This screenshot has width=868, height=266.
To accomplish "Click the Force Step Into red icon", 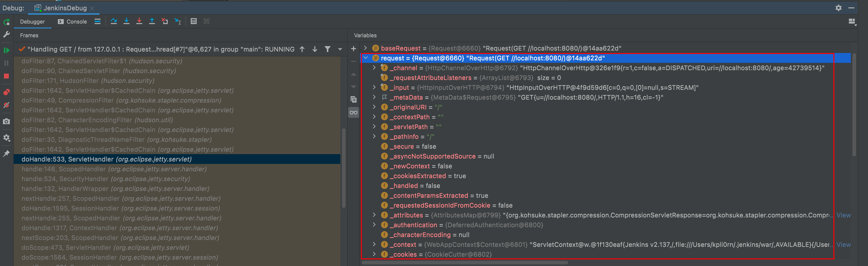I will pos(139,22).
